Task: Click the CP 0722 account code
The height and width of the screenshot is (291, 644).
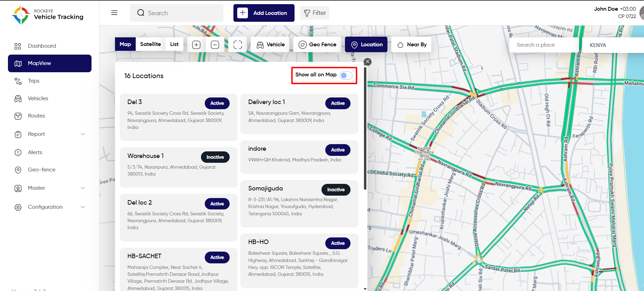Action: click(x=627, y=16)
